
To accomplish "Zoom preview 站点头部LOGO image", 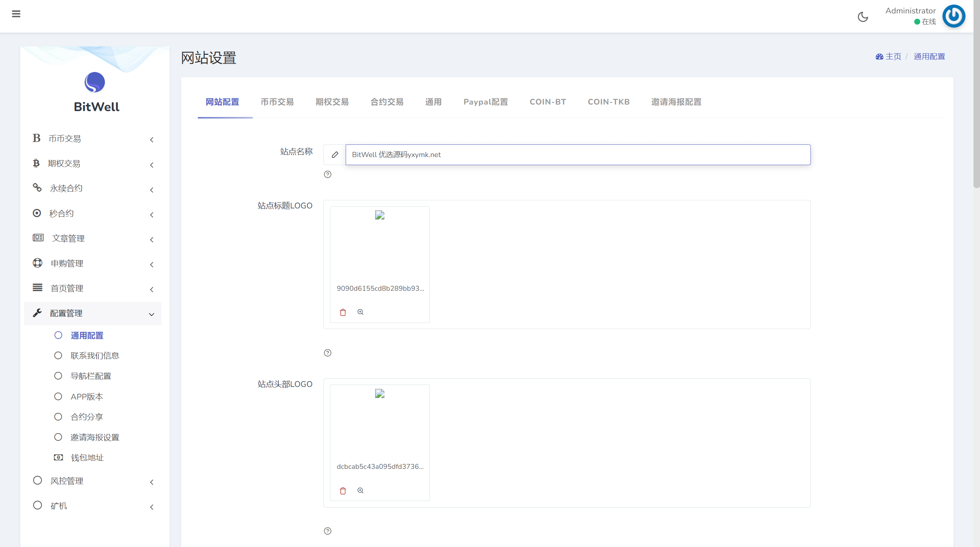I will [360, 491].
